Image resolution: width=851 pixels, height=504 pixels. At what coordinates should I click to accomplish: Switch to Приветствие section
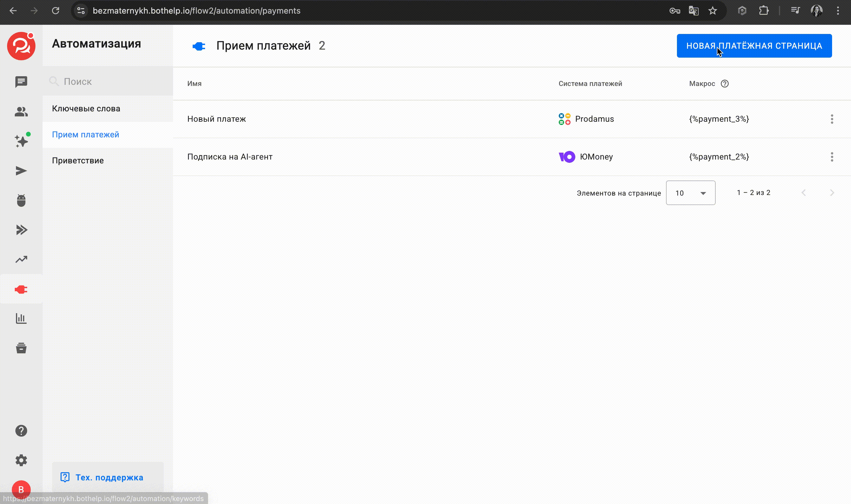click(x=78, y=161)
